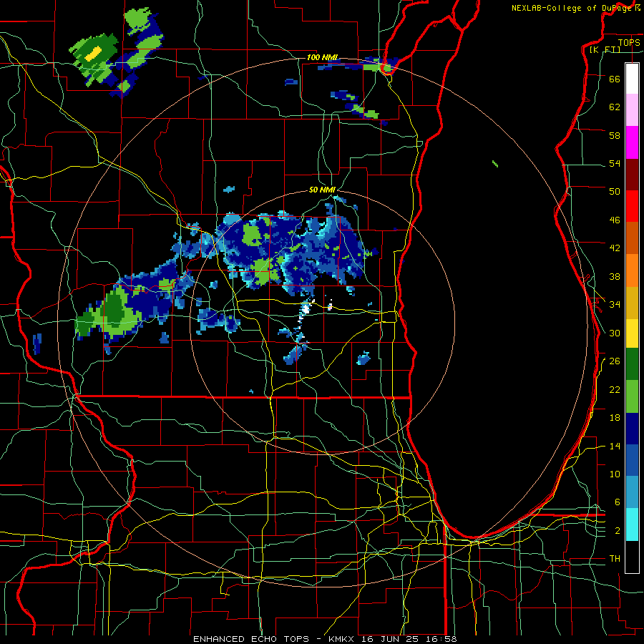The height and width of the screenshot is (644, 644).
Task: Click the 54 legend tick label
Action: (x=615, y=163)
